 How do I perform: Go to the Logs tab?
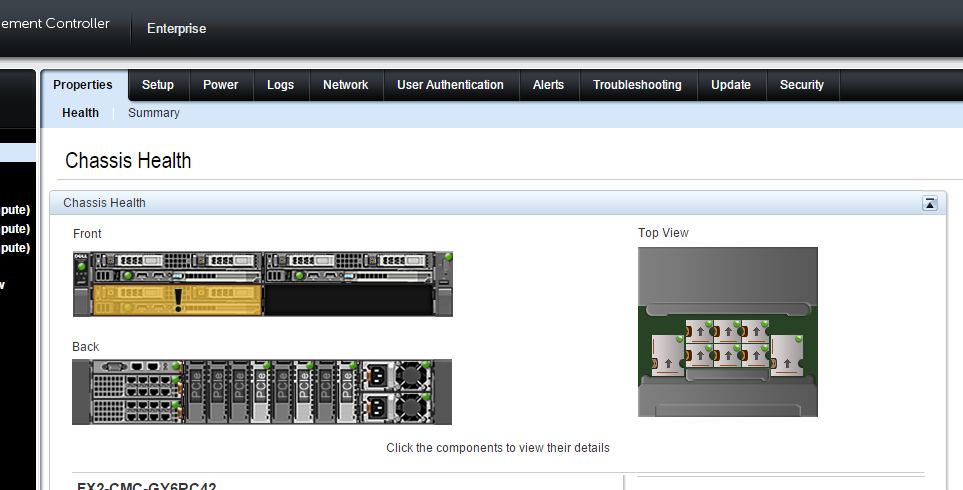(281, 85)
